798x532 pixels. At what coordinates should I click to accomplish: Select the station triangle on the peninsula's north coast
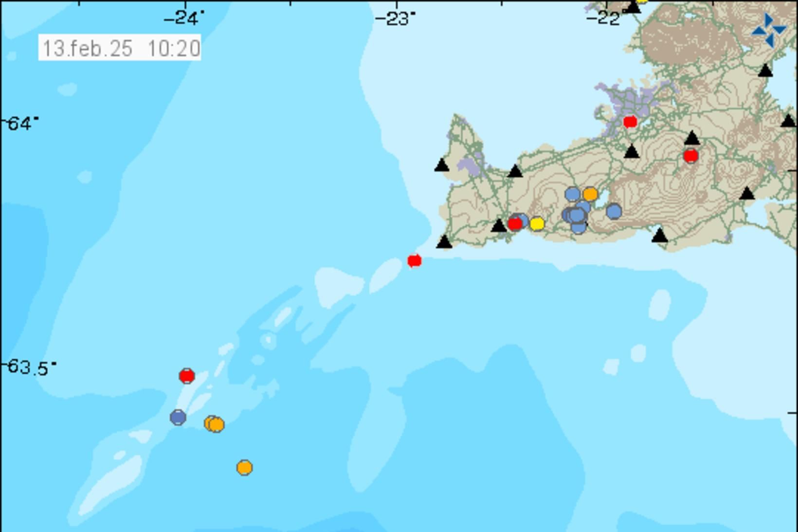tap(515, 171)
